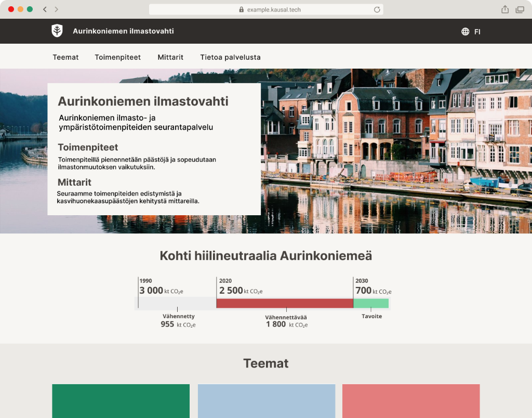Viewport: 532px width, 418px height.
Task: Click the '3 000' value for 1990
Action: tap(151, 290)
